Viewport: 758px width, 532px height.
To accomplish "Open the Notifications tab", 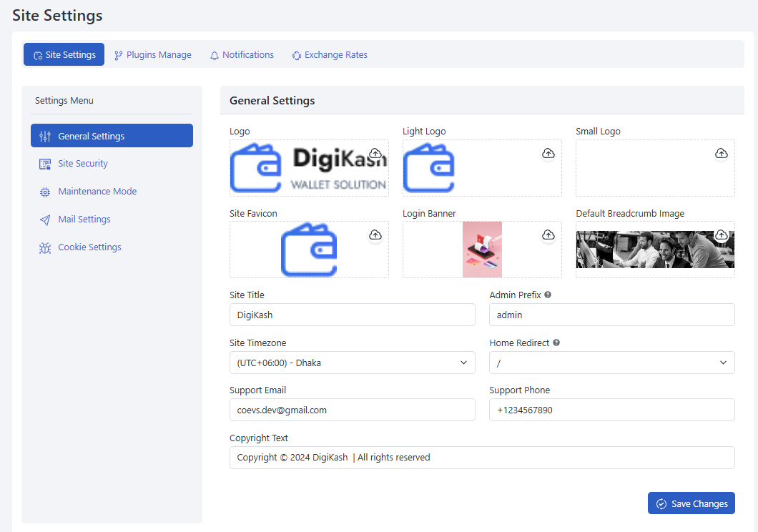I will tap(242, 54).
